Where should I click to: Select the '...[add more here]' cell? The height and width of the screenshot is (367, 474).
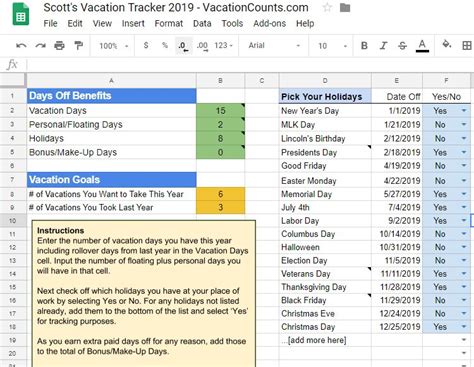[x=325, y=340]
